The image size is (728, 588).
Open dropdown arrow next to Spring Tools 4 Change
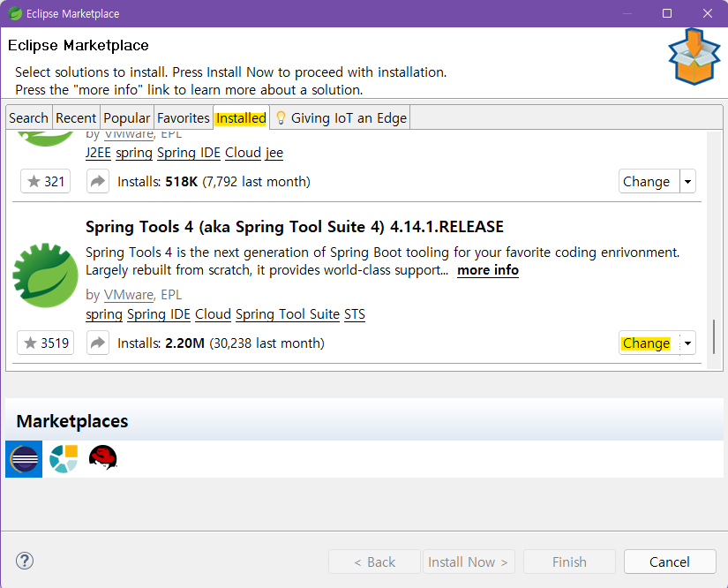pyautogui.click(x=687, y=343)
